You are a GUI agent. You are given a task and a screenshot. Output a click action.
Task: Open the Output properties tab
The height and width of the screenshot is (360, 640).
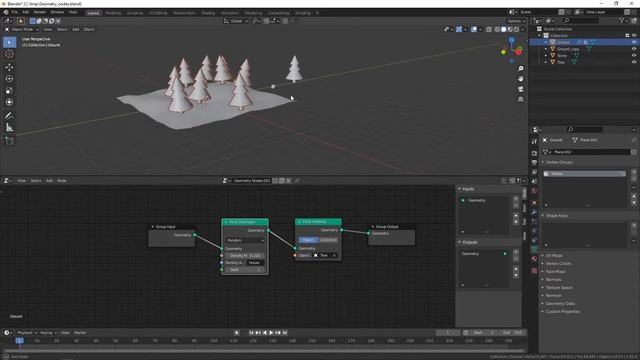point(534,162)
